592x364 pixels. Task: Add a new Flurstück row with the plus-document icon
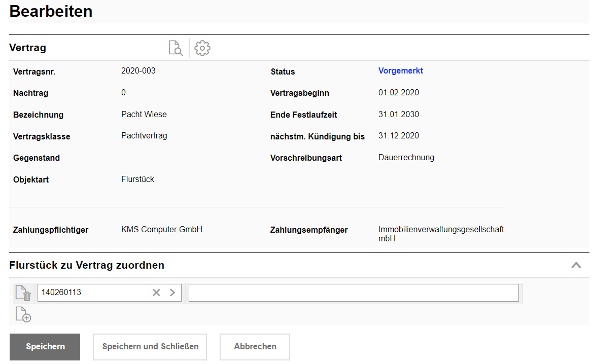point(23,314)
